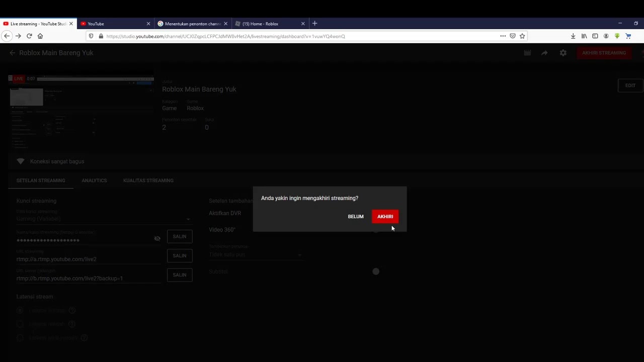Open the Firefox library

584,36
